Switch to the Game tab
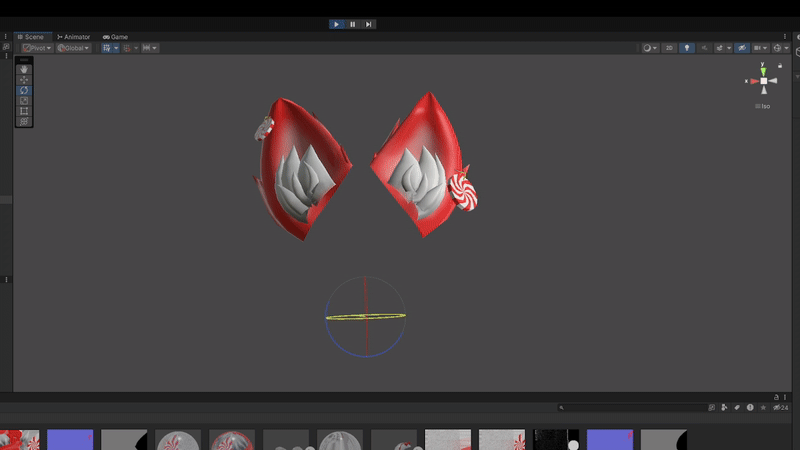Viewport: 800px width, 450px height. tap(115, 37)
